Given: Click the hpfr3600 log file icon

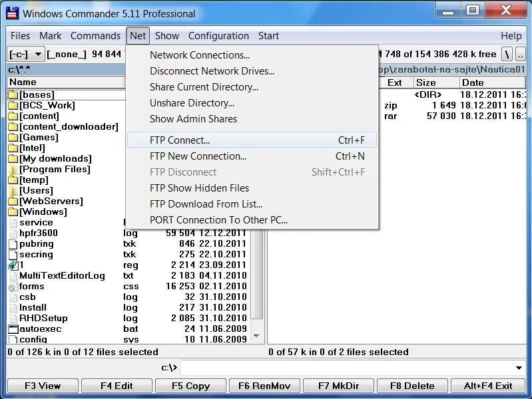Looking at the screenshot, I should tap(13, 233).
